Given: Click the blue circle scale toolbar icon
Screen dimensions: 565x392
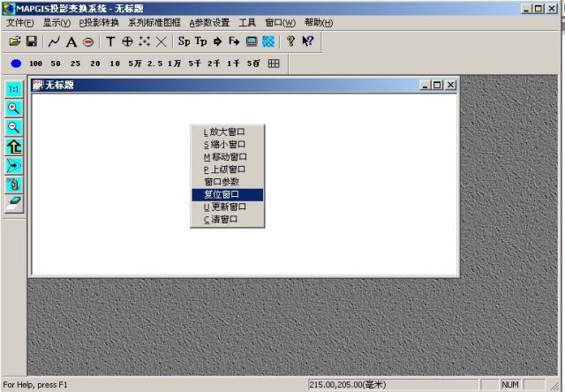Looking at the screenshot, I should click(16, 64).
